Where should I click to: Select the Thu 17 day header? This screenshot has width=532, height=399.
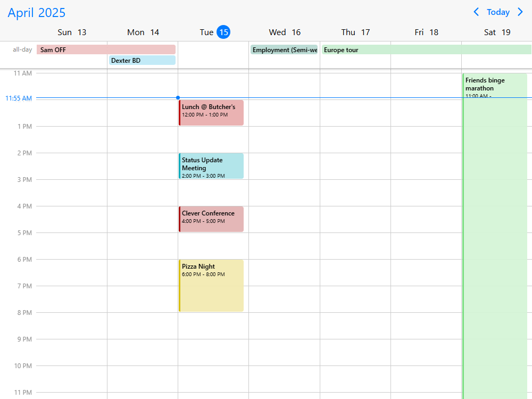pos(355,32)
